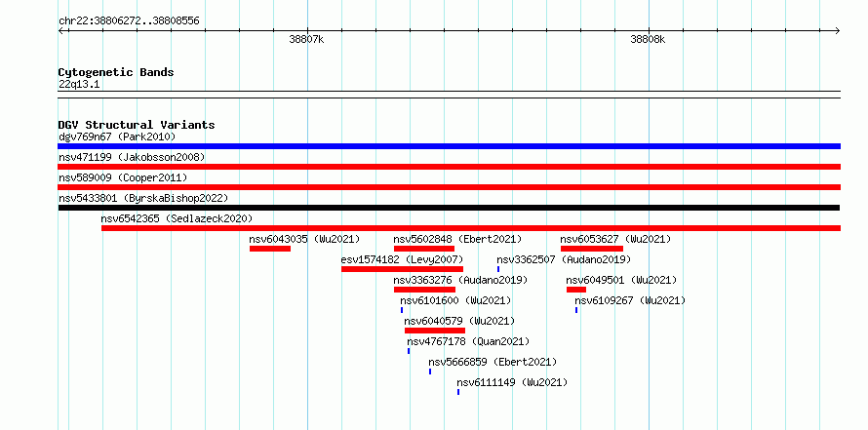Click the chr22:38806272..38808556 coordinates text
Screen dimensions: 868x430
[x=129, y=21]
